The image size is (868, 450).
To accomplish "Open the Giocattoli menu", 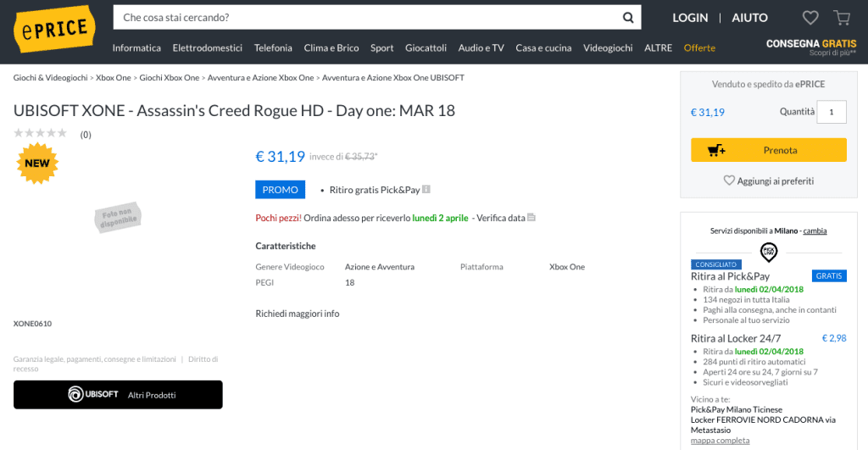I will point(426,48).
